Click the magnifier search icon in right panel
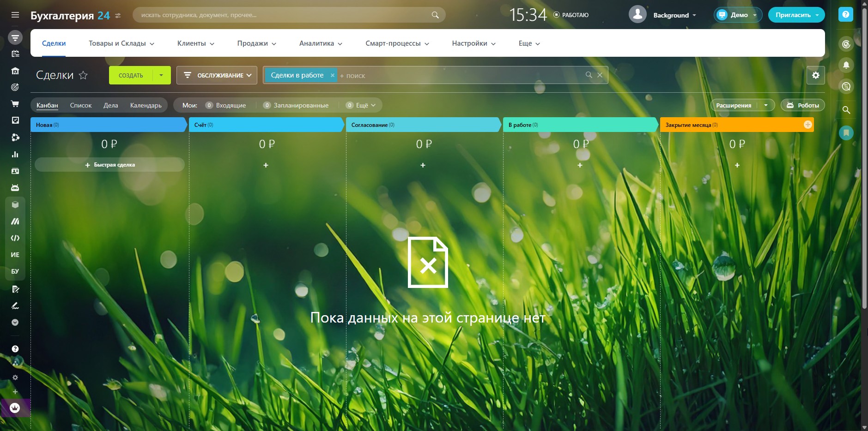Screen dimensions: 868x431 (846, 110)
